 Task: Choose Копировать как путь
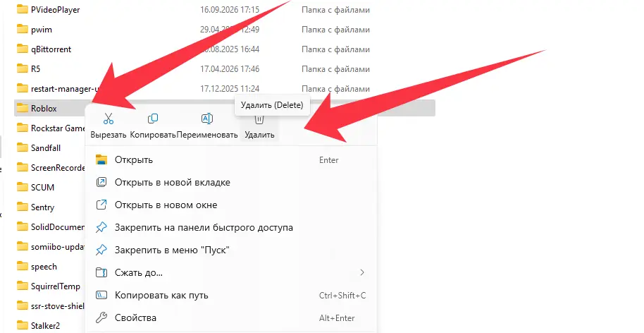click(231, 295)
